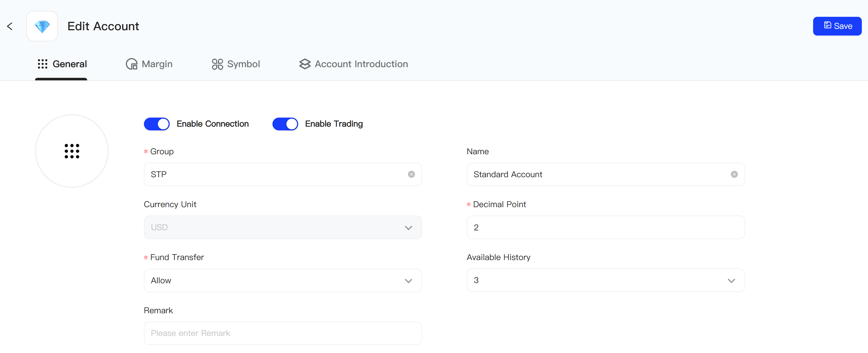Switch to the Symbol tab

(x=236, y=64)
